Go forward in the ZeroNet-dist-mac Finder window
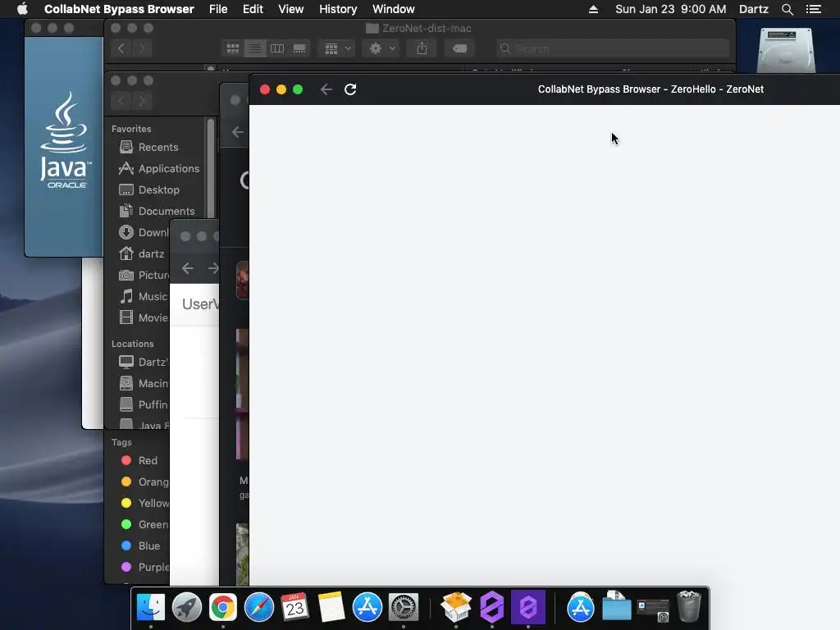Image resolution: width=840 pixels, height=630 pixels. [142, 48]
